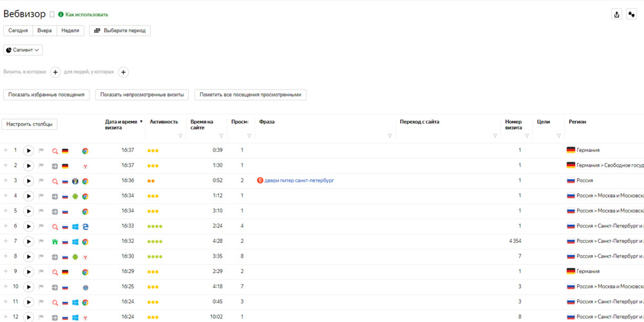Click Пометить все посещения просмотренными button
Viewport: 644px width, 322px height.
(x=251, y=95)
